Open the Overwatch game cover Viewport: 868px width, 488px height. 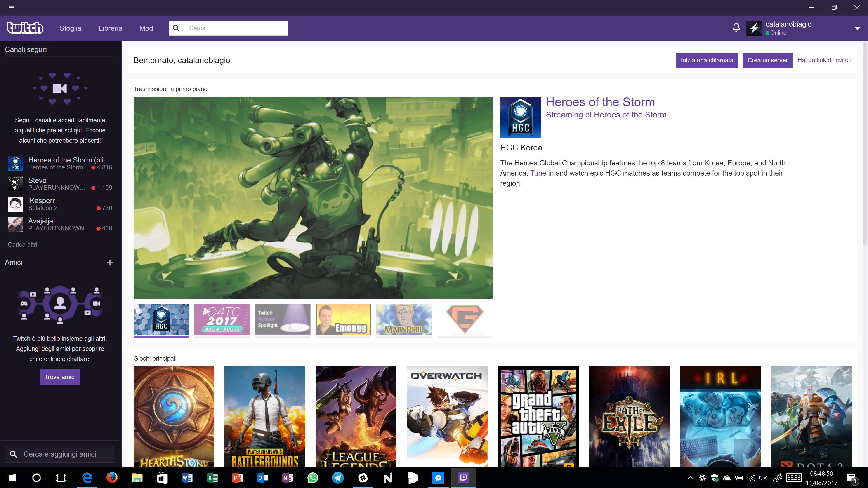(x=447, y=417)
